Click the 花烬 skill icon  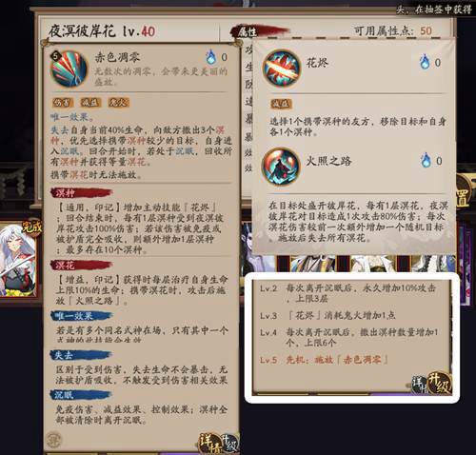281,69
